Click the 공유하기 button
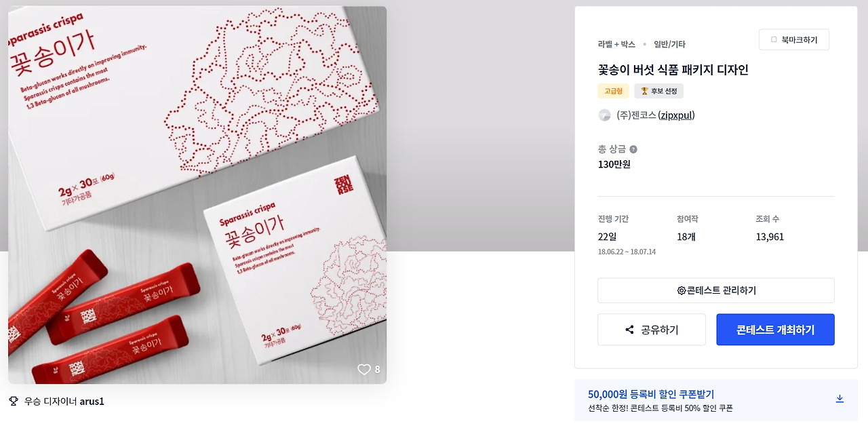 pyautogui.click(x=652, y=330)
